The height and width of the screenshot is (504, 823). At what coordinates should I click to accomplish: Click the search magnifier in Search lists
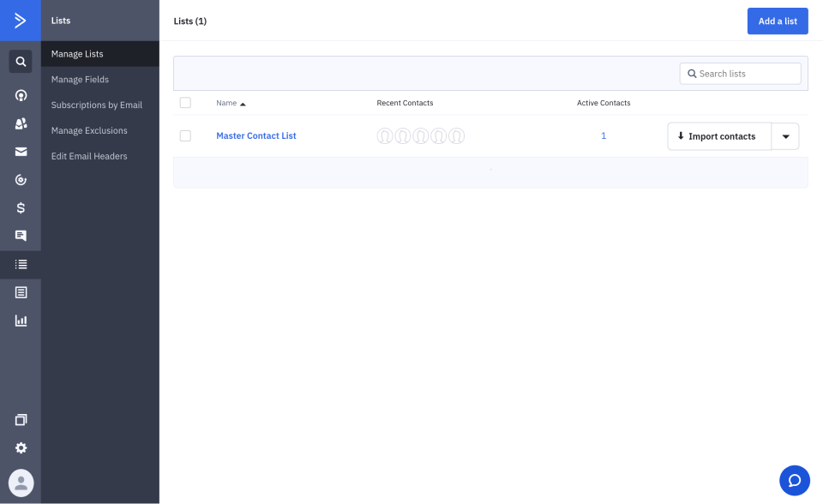692,74
